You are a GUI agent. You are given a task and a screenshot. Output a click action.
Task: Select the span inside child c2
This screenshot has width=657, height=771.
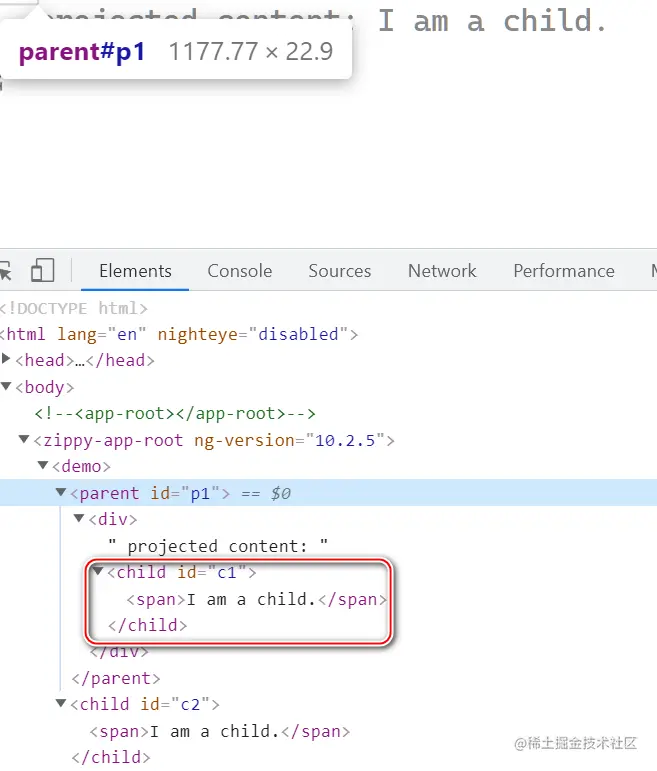(x=220, y=732)
